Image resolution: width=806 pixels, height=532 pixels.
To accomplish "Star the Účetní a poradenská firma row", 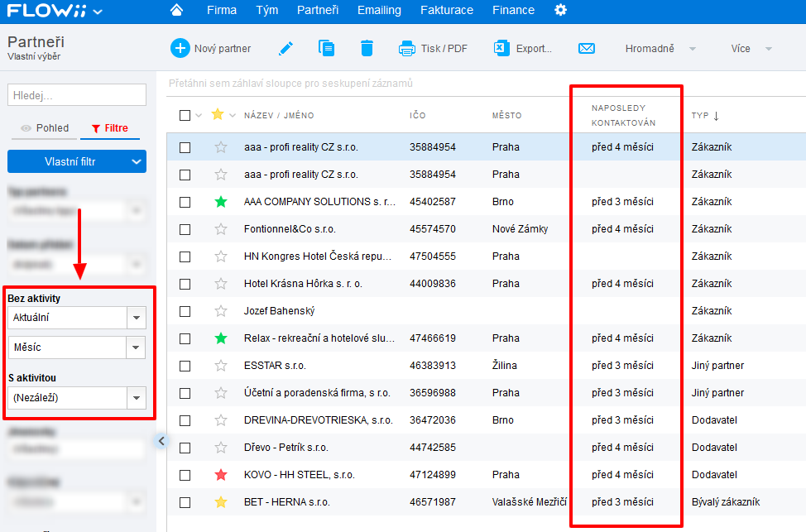I will (x=221, y=393).
